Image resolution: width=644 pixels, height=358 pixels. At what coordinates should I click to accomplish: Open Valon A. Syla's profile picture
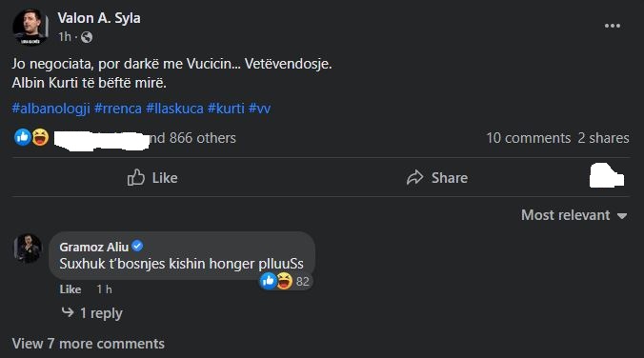click(30, 27)
